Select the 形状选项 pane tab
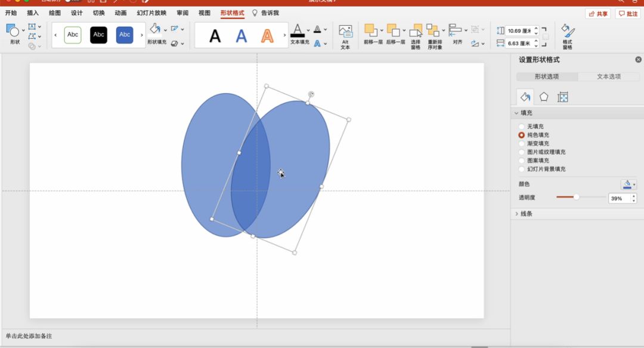Screen dimensions: 644x348 coord(547,76)
